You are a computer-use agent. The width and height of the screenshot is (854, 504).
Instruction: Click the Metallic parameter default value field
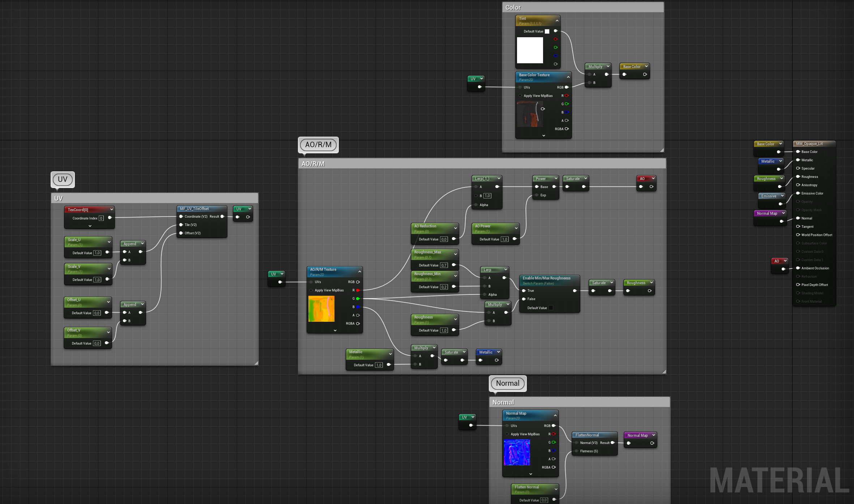click(x=379, y=365)
